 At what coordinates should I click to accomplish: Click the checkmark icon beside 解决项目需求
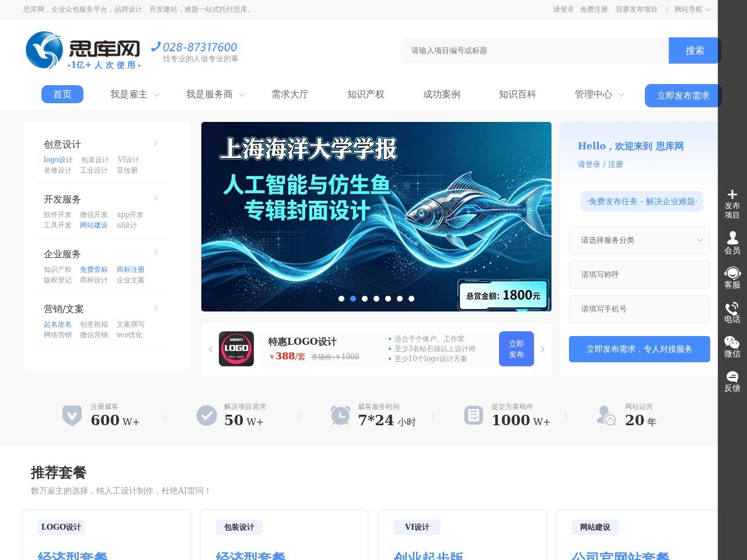click(x=207, y=415)
